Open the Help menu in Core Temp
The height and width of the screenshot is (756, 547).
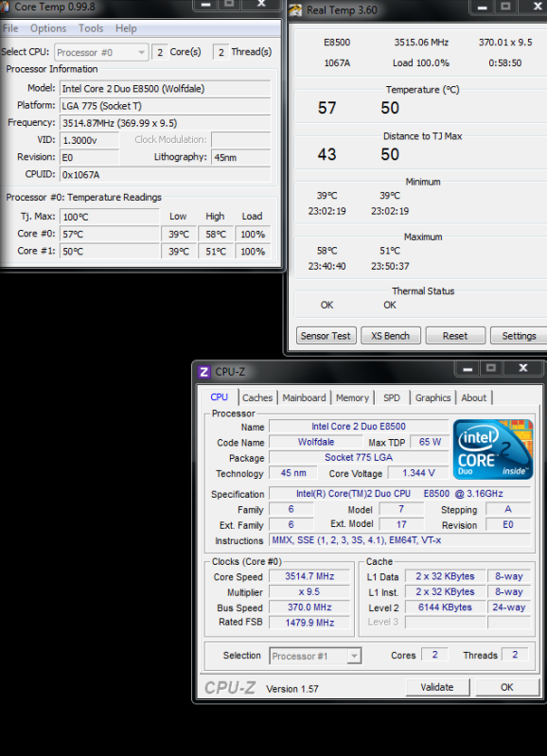pyautogui.click(x=126, y=28)
